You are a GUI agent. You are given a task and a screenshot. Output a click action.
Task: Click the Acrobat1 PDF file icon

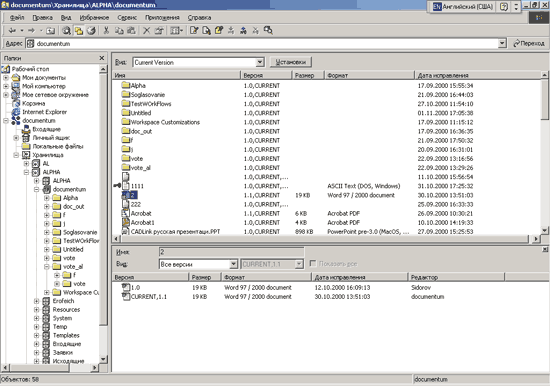click(x=126, y=222)
